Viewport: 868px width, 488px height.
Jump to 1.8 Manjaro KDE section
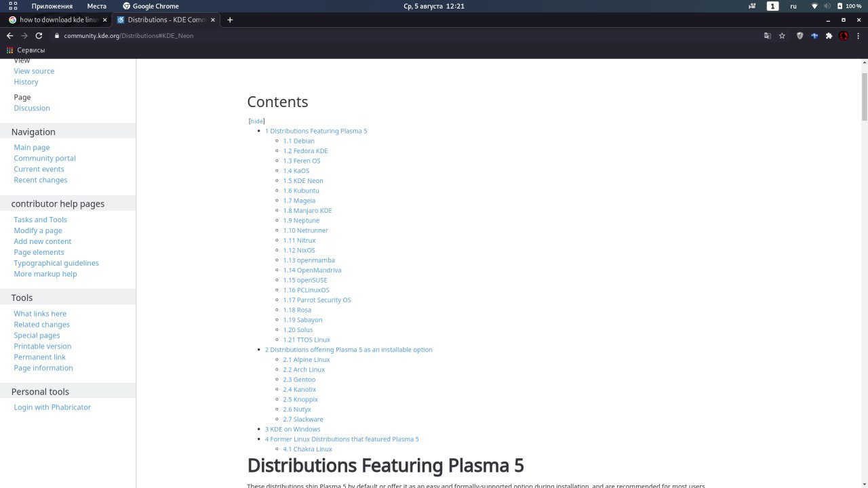tap(307, 211)
